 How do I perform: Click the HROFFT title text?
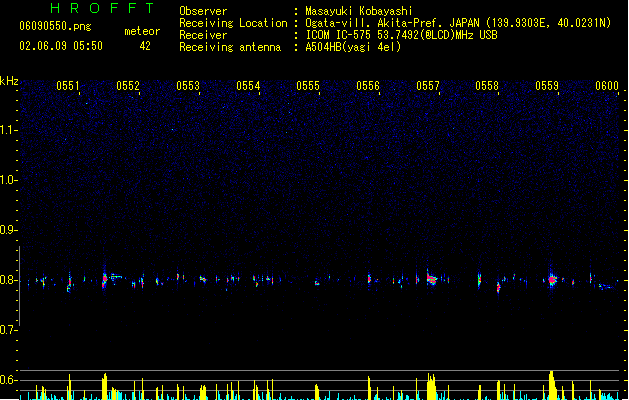click(x=102, y=8)
